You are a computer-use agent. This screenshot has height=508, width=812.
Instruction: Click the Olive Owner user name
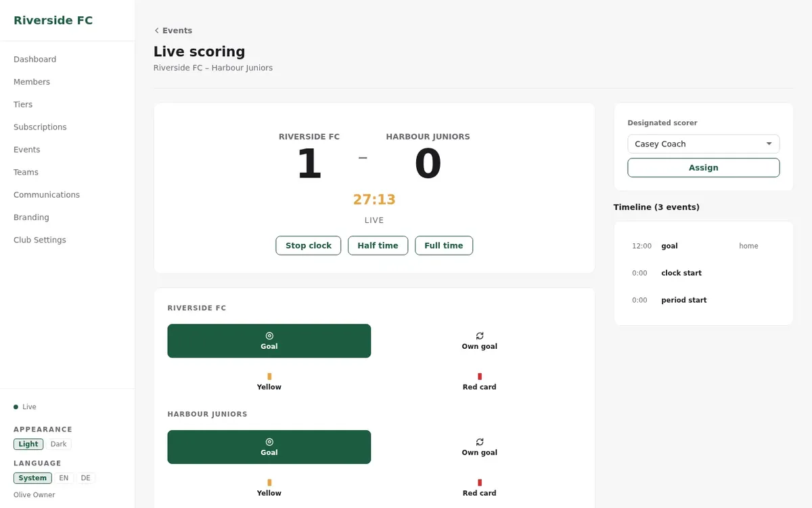pos(35,495)
